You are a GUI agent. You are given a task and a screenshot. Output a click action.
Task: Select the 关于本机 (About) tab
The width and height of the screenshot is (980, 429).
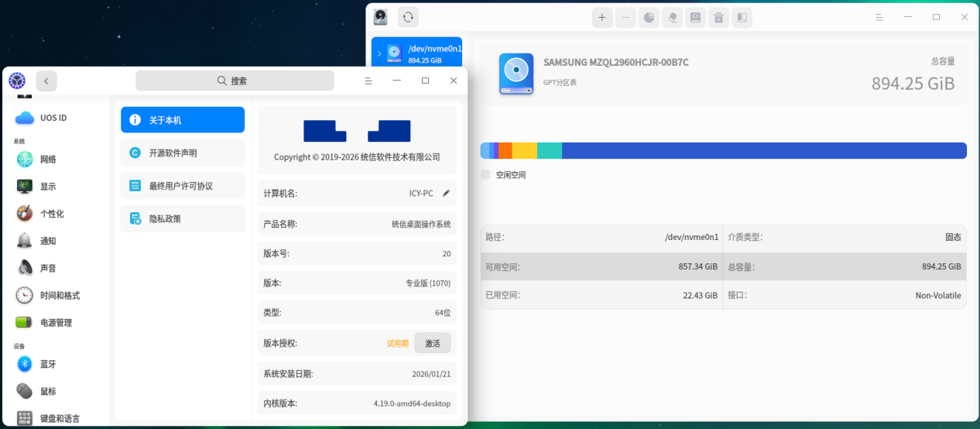[x=183, y=120]
